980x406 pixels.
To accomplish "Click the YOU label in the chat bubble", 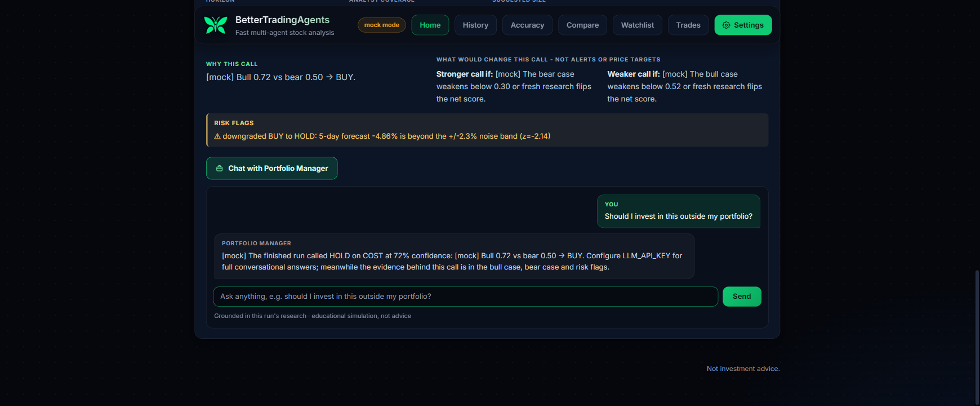I will [611, 205].
